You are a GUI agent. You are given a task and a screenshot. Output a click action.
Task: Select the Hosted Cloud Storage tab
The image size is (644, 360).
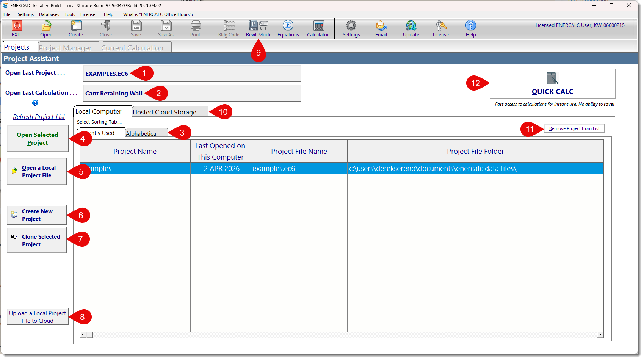170,112
